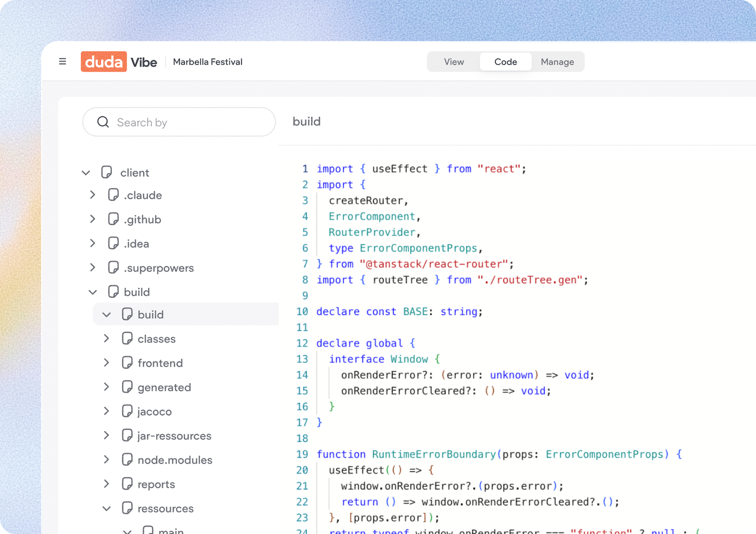Viewport: 756px width, 534px height.
Task: Switch to the Code tab
Action: point(506,62)
